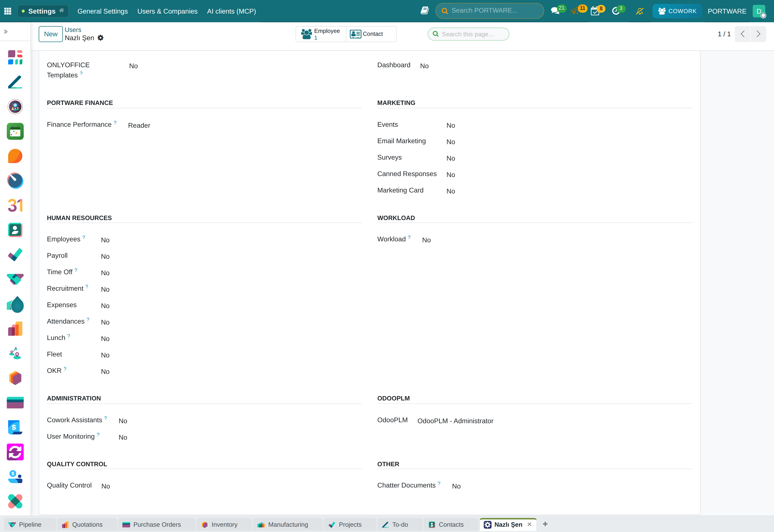Go to previous record arrow
Viewport: 774px width, 532px height.
point(742,34)
